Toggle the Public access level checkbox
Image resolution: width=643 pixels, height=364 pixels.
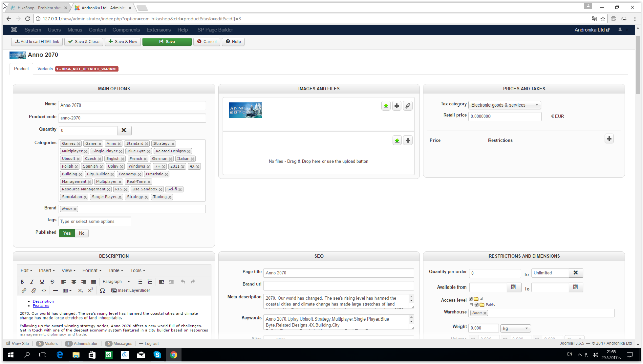pyautogui.click(x=477, y=305)
